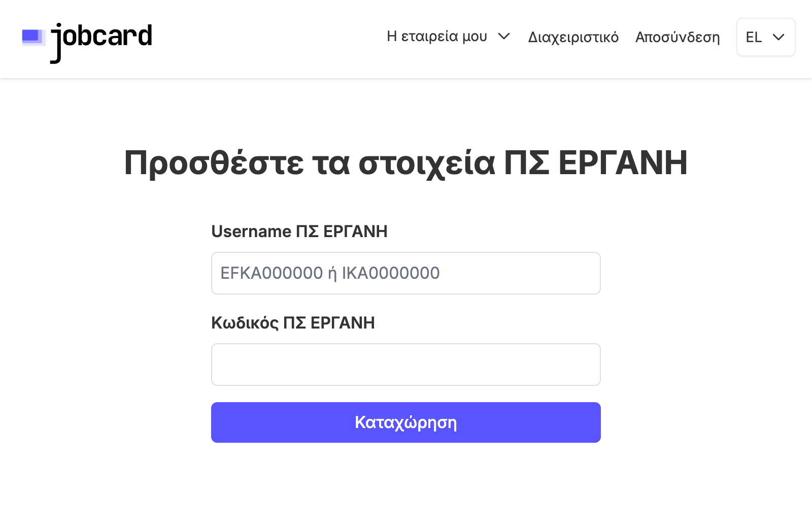Focus the Κωδικός ΠΣ ΕΡΓΑΝΗ password field
The width and height of the screenshot is (812, 524).
click(405, 364)
